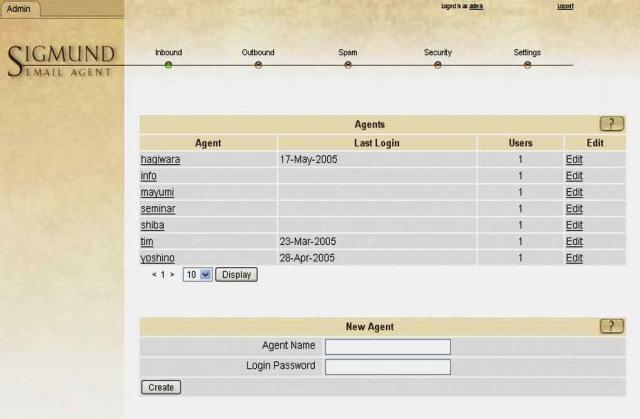Select page 1 in pagination
This screenshot has width=640, height=419.
[162, 275]
